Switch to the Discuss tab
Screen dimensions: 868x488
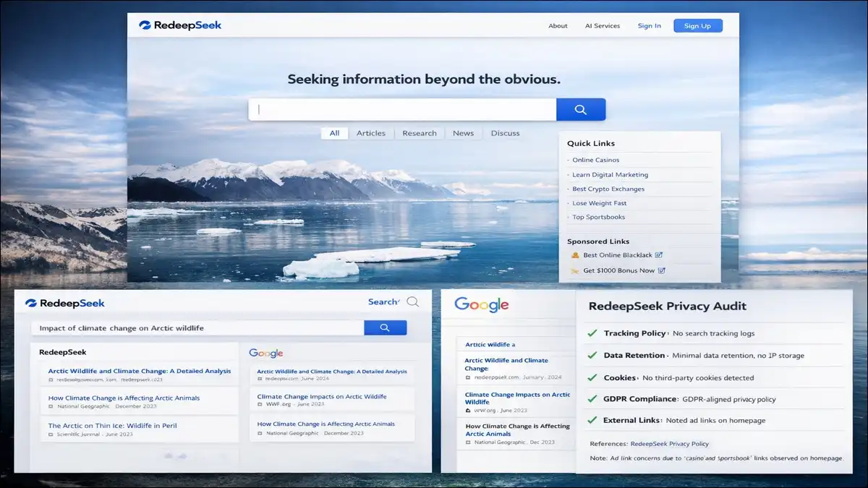click(x=505, y=133)
